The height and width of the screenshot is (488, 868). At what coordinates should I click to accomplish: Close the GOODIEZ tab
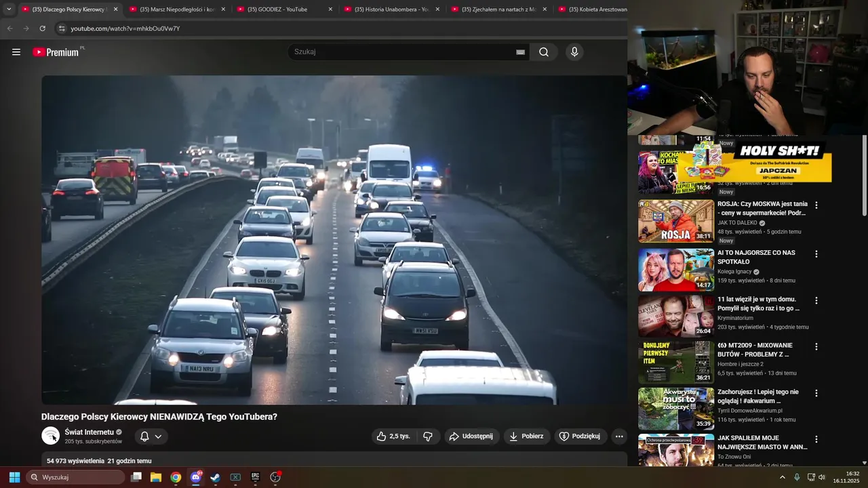pos(330,9)
